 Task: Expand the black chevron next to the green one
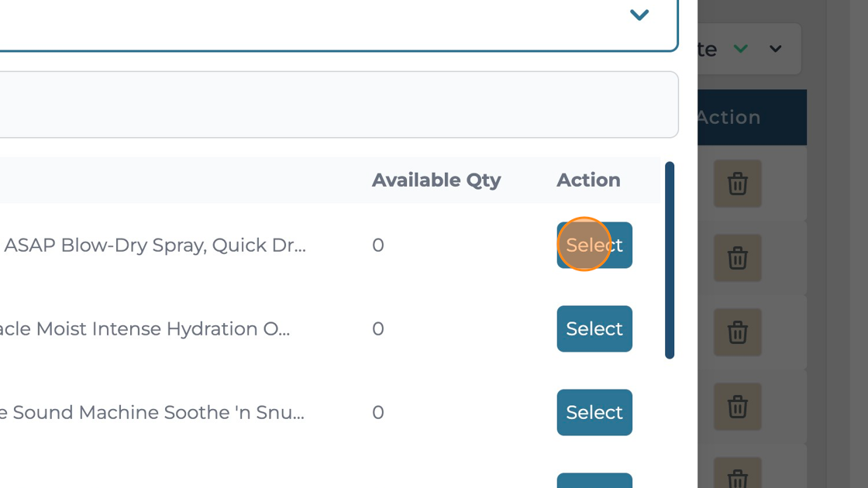(x=775, y=49)
